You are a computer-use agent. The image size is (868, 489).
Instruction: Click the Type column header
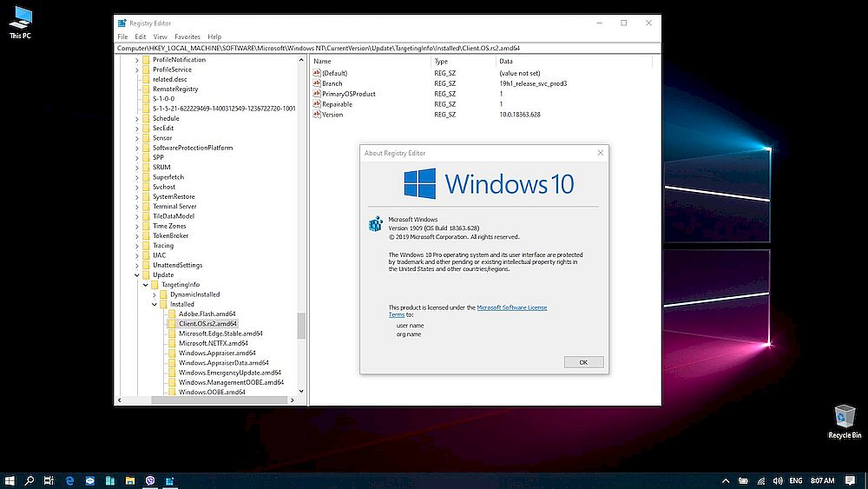464,61
